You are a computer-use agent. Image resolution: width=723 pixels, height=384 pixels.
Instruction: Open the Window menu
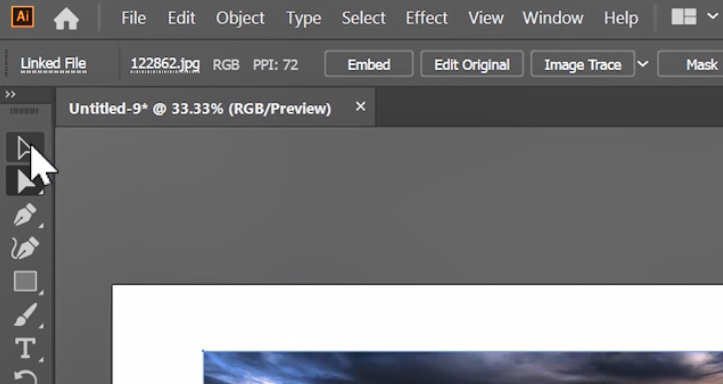pos(553,18)
